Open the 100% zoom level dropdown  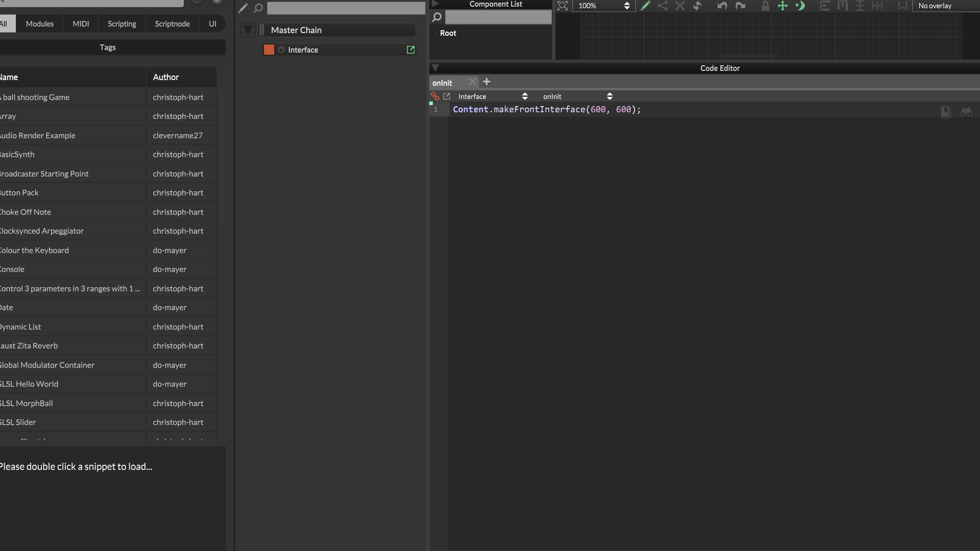604,6
